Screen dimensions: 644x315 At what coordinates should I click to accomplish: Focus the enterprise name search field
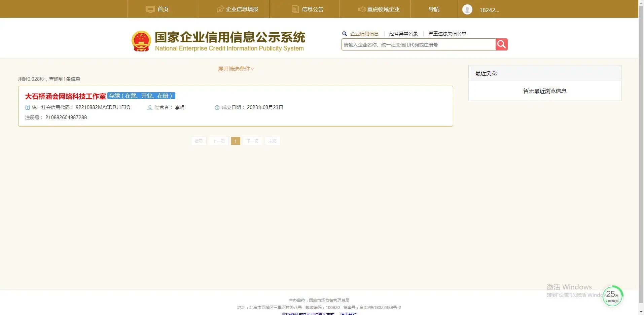(419, 44)
